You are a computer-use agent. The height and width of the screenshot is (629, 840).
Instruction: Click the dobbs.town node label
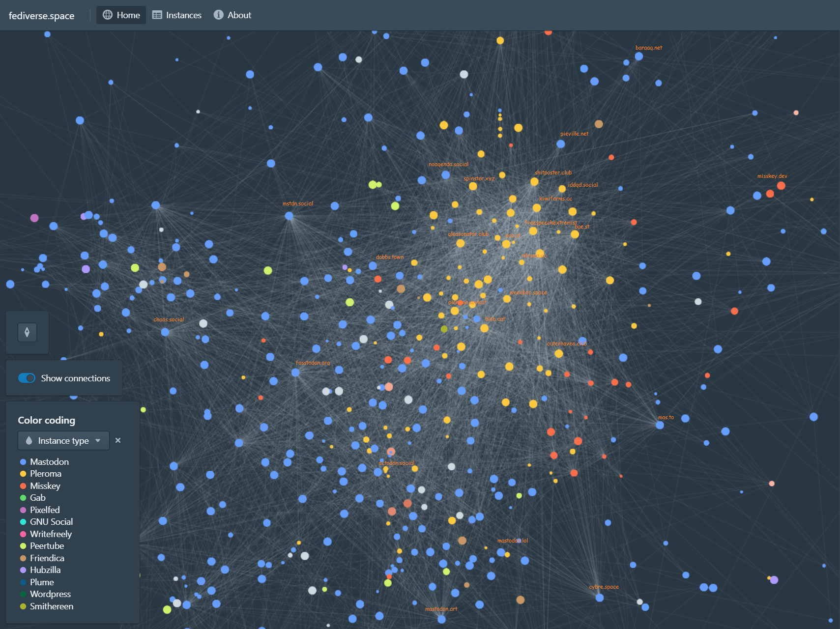tap(390, 257)
